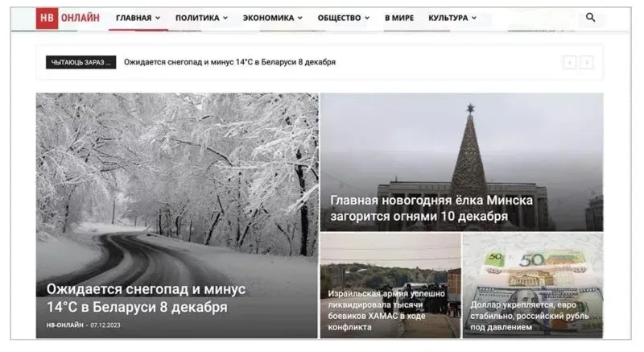The width and height of the screenshot is (644, 352).
Task: Expand the Экономика dropdown chevron
Action: pos(300,18)
